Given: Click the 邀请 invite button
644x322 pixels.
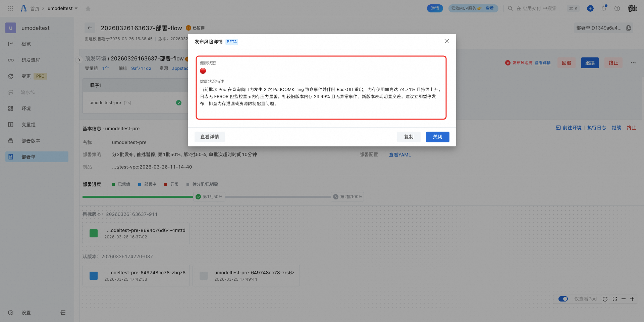Looking at the screenshot, I should coord(435,8).
